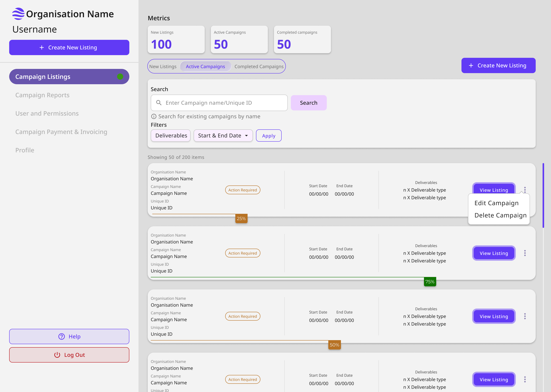Choose Delete Campaign from the popup menu
The height and width of the screenshot is (392, 551).
[x=500, y=215]
